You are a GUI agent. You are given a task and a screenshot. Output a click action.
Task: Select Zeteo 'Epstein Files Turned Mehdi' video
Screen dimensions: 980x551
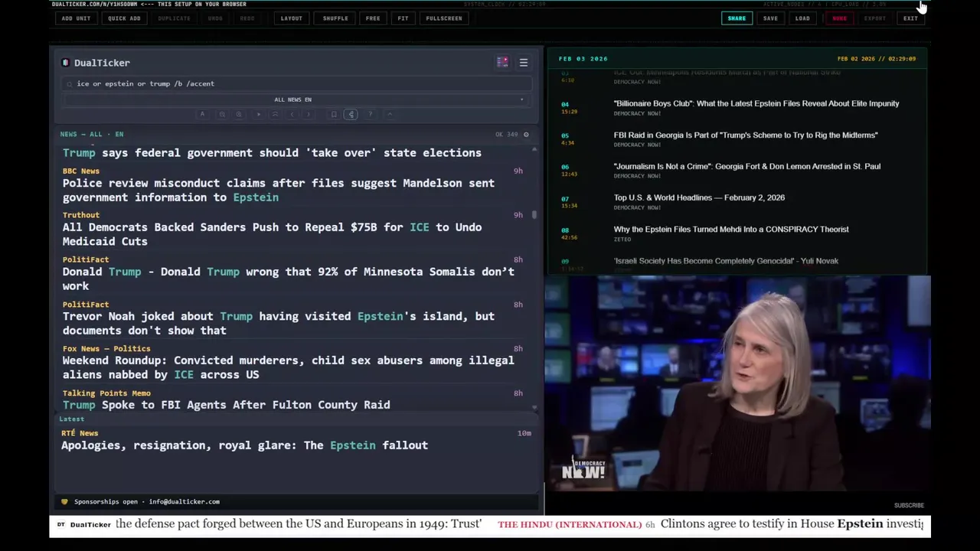[x=731, y=229]
